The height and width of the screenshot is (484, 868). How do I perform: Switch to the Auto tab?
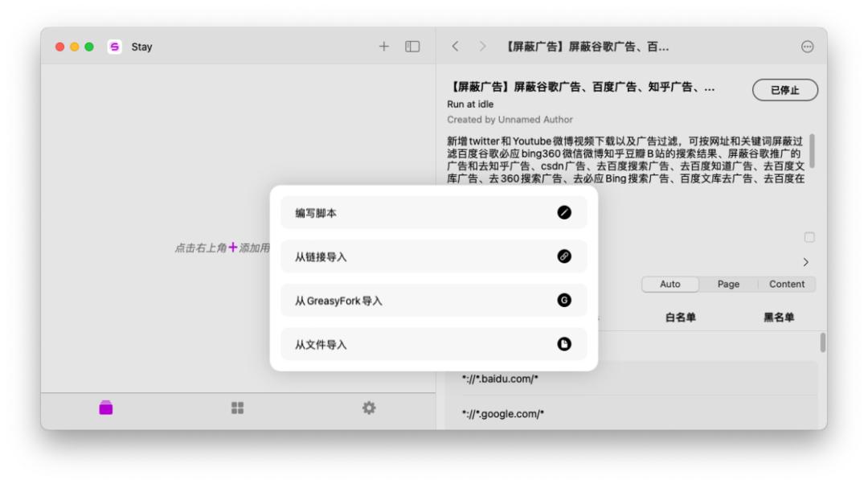tap(670, 284)
